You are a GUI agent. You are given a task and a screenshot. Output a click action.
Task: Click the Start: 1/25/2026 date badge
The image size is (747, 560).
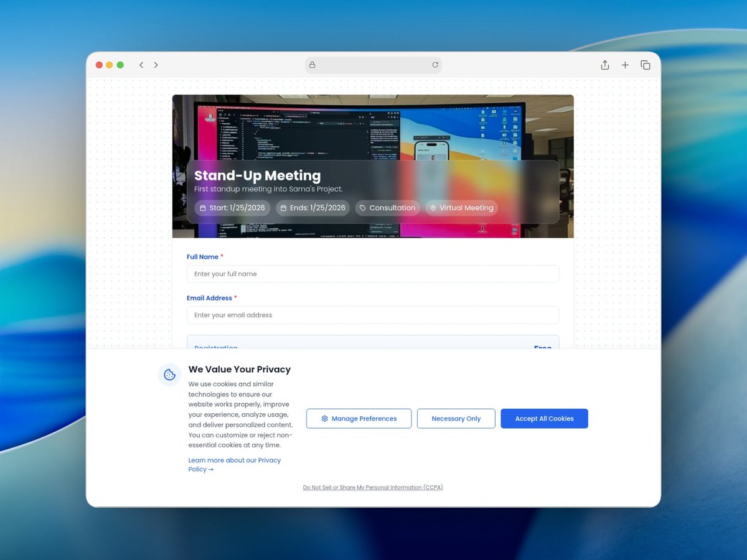(x=232, y=208)
